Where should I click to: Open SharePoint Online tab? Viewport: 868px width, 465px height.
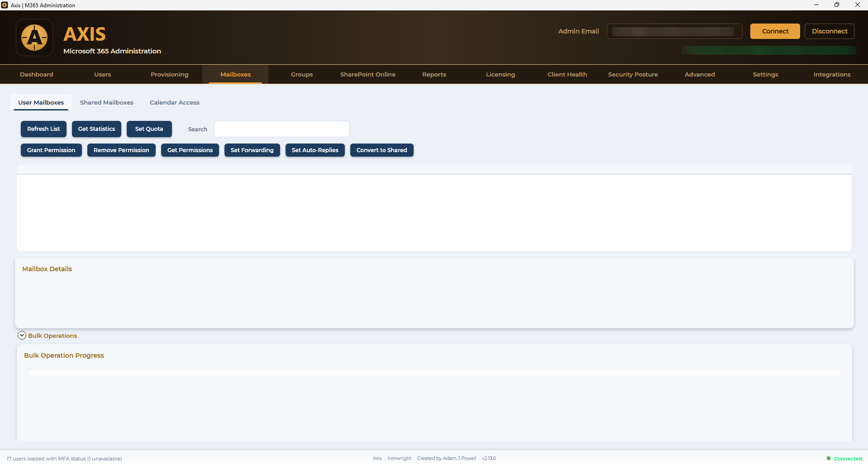pos(368,74)
